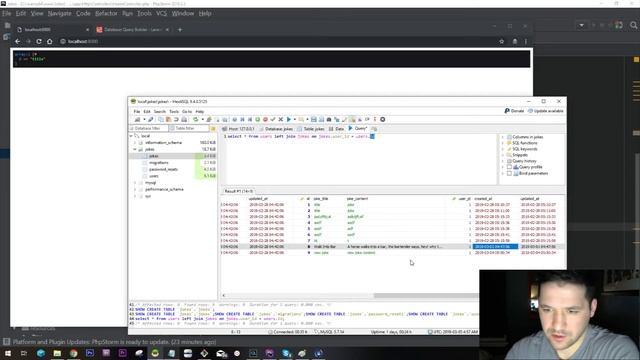Switch to the Database Query Builder browser tab

(133, 30)
